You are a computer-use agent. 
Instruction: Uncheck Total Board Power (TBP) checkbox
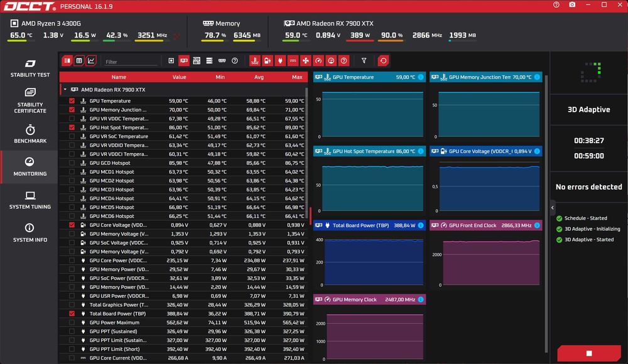point(72,314)
